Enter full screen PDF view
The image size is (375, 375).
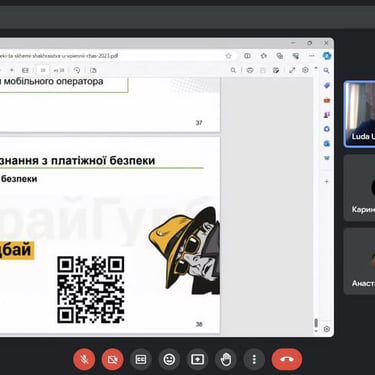[292, 70]
